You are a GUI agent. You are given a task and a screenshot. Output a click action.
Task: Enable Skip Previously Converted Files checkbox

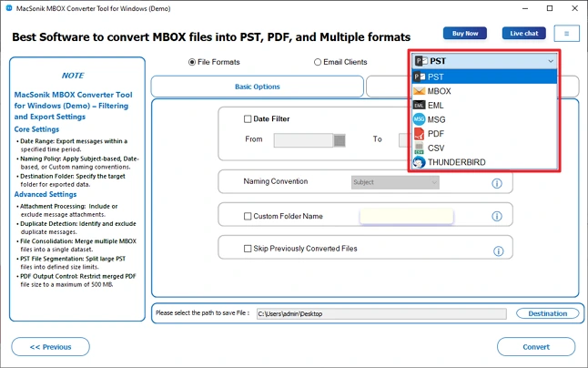point(248,249)
